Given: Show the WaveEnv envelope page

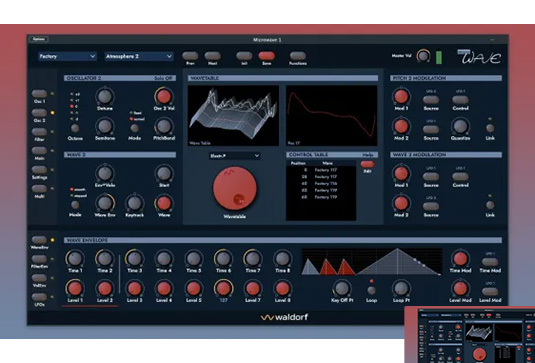Looking at the screenshot, I should (x=39, y=240).
